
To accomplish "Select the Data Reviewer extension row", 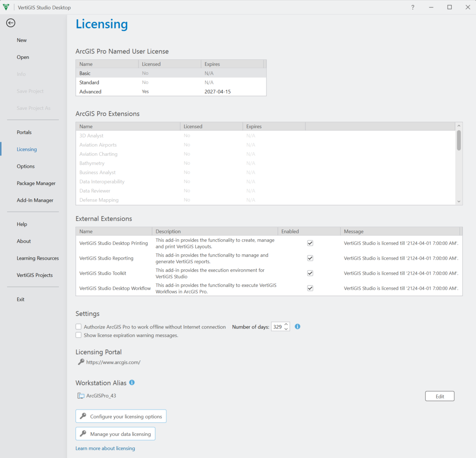I will (x=265, y=191).
